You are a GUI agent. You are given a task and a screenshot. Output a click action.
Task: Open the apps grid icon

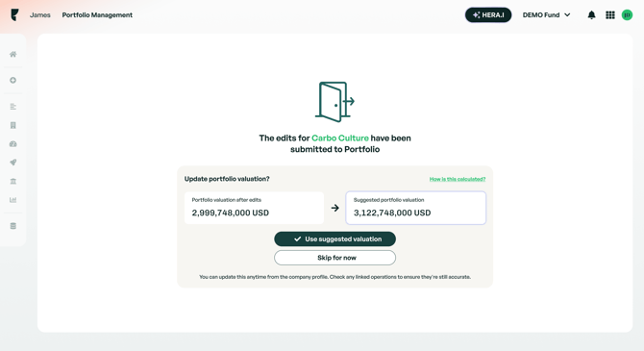click(x=610, y=15)
